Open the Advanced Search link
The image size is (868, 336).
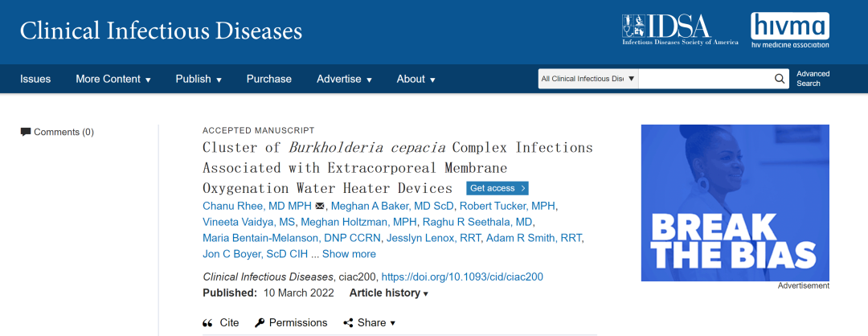point(813,79)
